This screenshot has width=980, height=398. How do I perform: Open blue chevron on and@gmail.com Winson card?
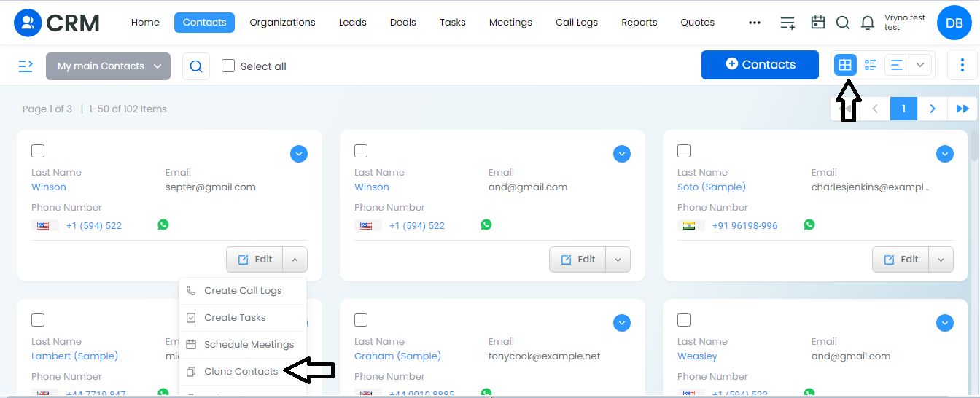[622, 154]
